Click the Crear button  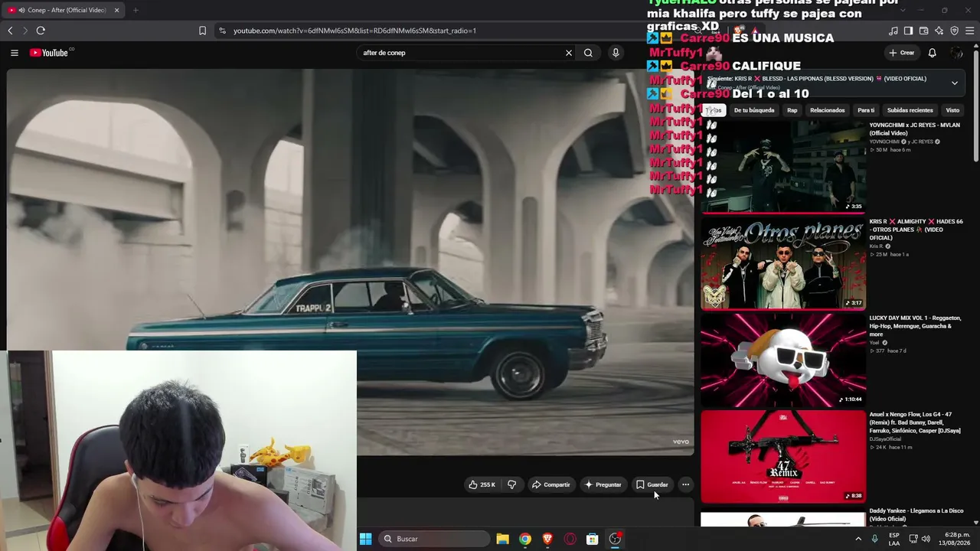click(902, 53)
